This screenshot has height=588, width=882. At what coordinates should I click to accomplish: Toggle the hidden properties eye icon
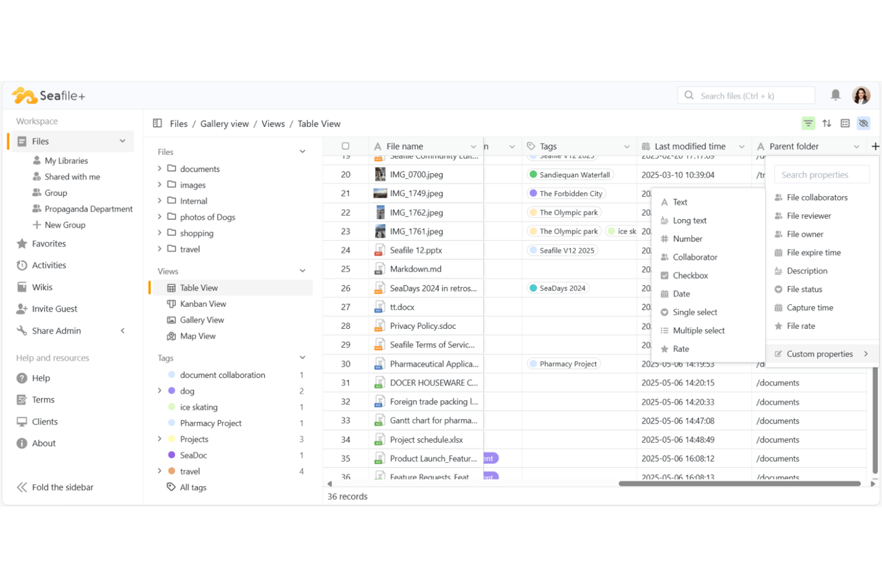[864, 123]
